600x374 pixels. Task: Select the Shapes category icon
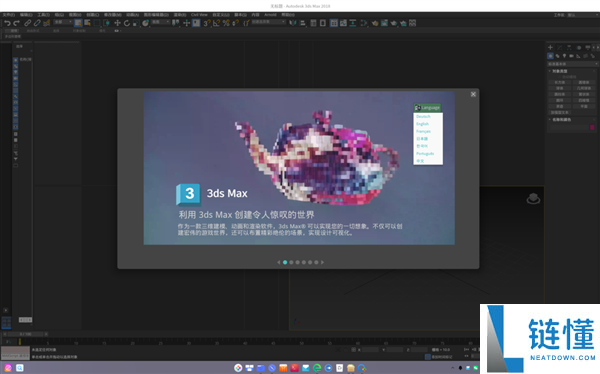pyautogui.click(x=557, y=56)
